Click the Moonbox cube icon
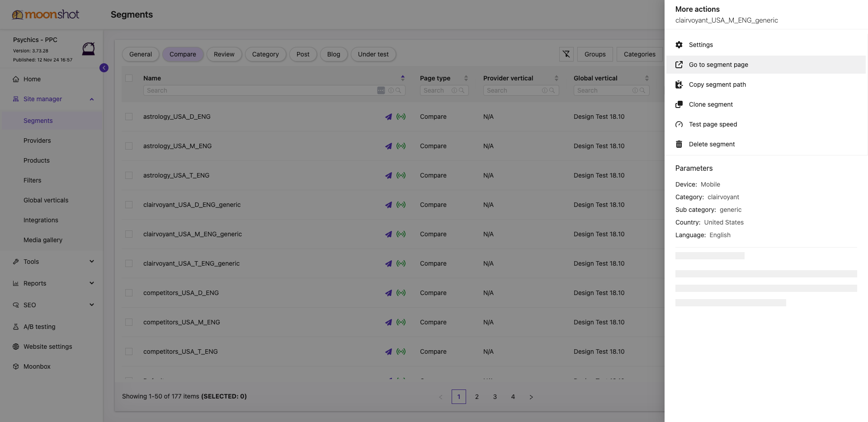Image resolution: width=868 pixels, height=422 pixels. pos(16,366)
